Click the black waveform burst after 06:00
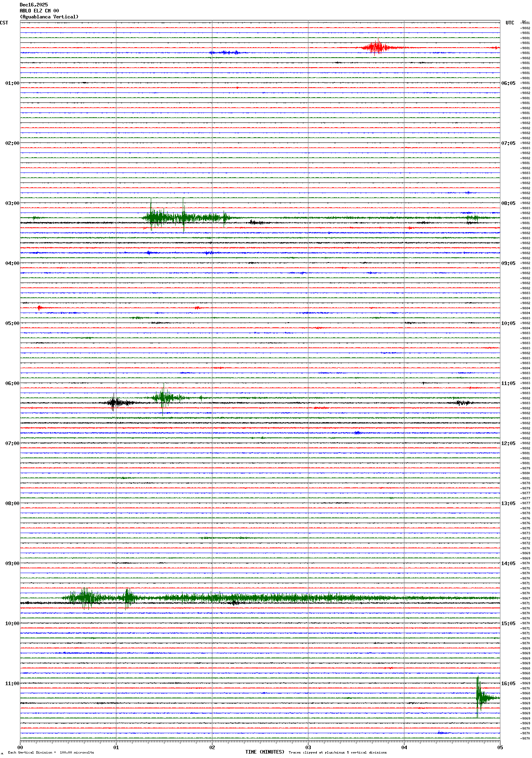The height and width of the screenshot is (758, 532). pos(116,403)
